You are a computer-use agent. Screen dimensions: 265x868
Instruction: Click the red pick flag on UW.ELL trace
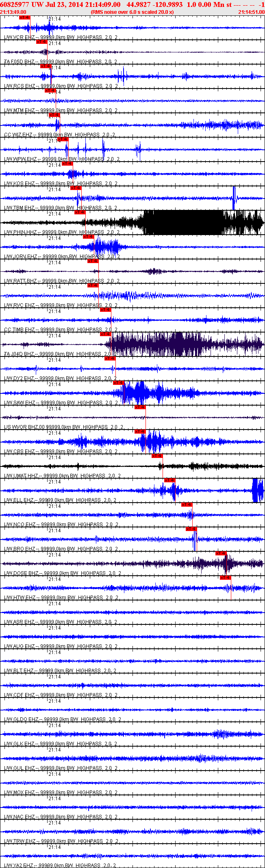click(x=170, y=480)
